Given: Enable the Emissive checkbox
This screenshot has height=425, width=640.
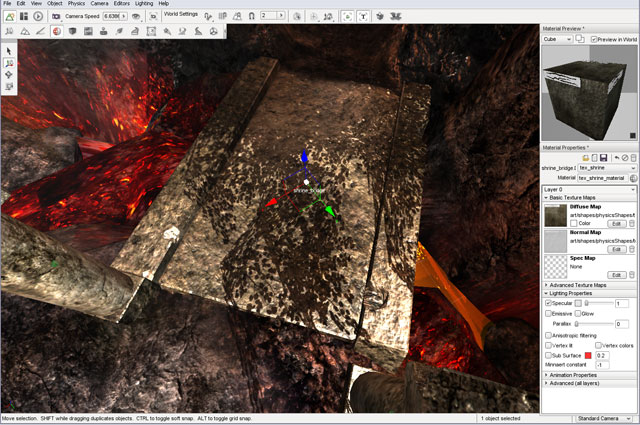Looking at the screenshot, I should click(x=548, y=313).
